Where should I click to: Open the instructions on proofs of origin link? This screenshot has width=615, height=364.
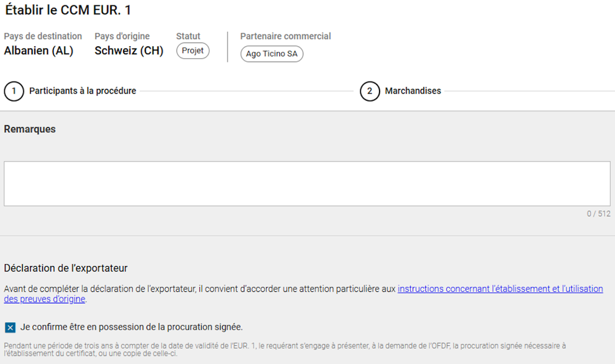pos(500,289)
